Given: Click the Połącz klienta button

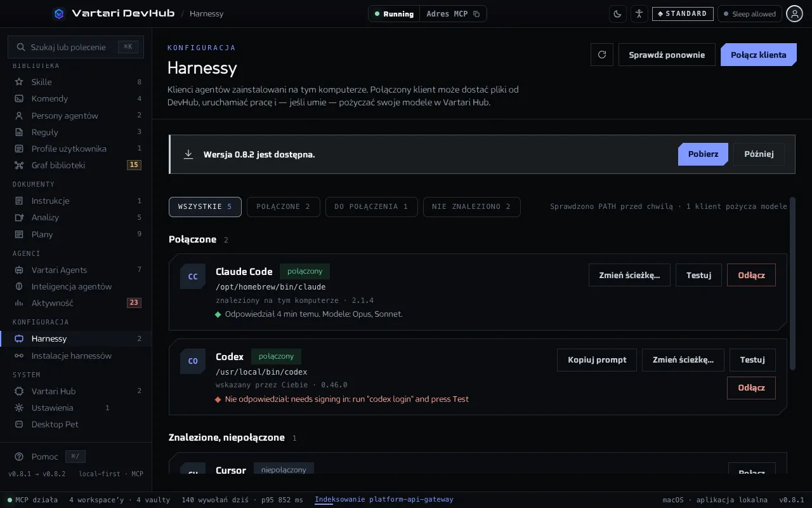Looking at the screenshot, I should (758, 55).
